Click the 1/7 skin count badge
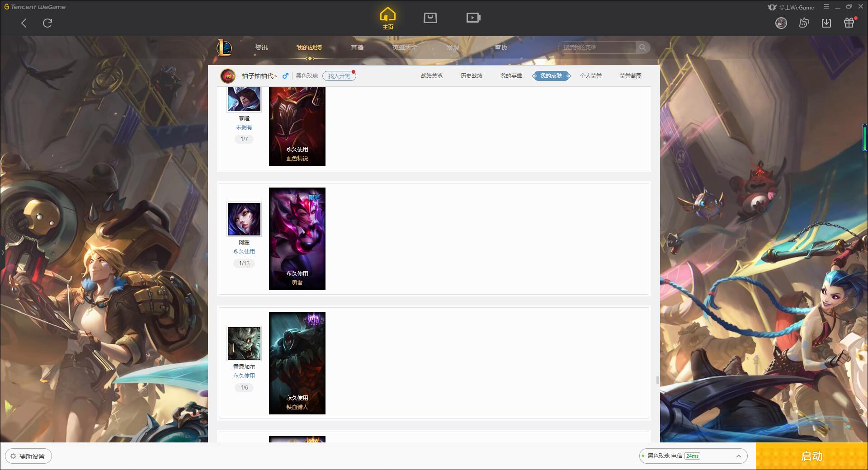 (244, 139)
